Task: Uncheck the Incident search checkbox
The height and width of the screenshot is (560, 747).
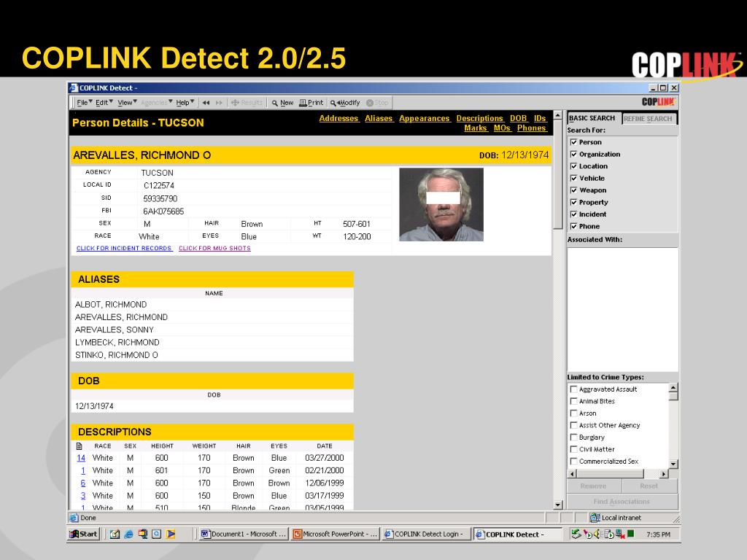Action: pos(573,214)
